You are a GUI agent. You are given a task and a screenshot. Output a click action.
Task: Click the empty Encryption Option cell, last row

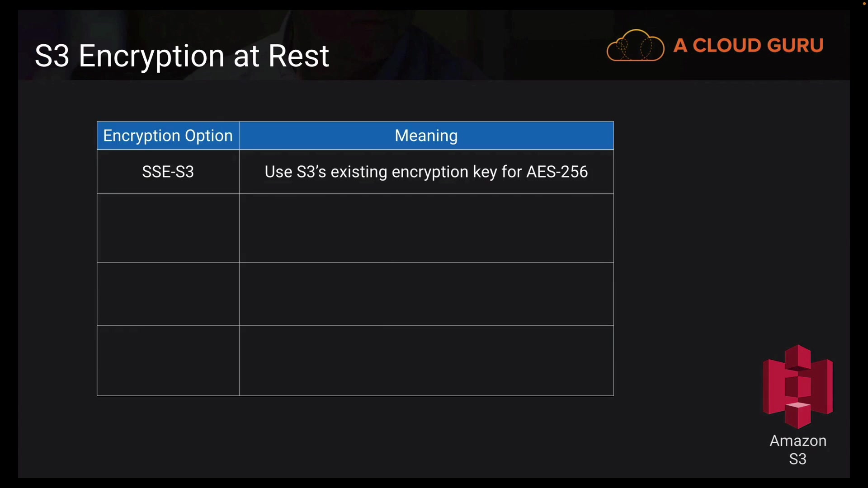(x=168, y=361)
